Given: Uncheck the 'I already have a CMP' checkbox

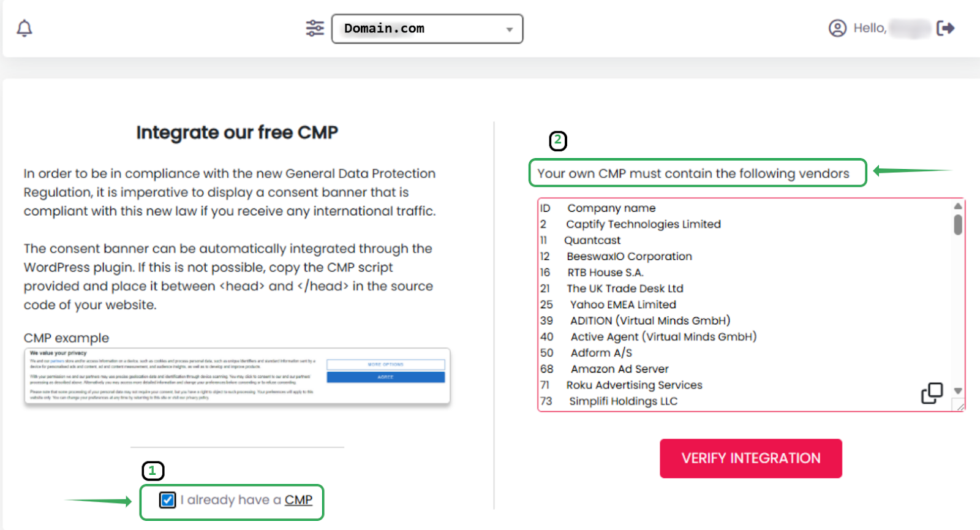Looking at the screenshot, I should tap(167, 500).
